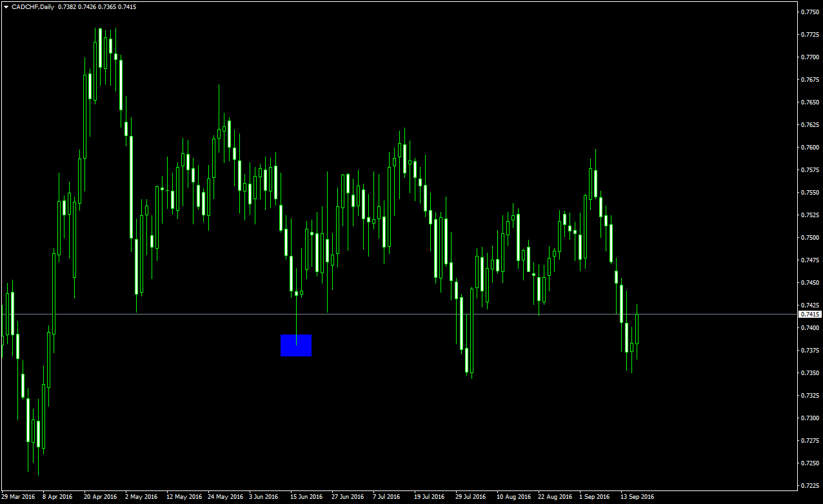Click the horizontal current price line
823x504 pixels.
coord(399,315)
